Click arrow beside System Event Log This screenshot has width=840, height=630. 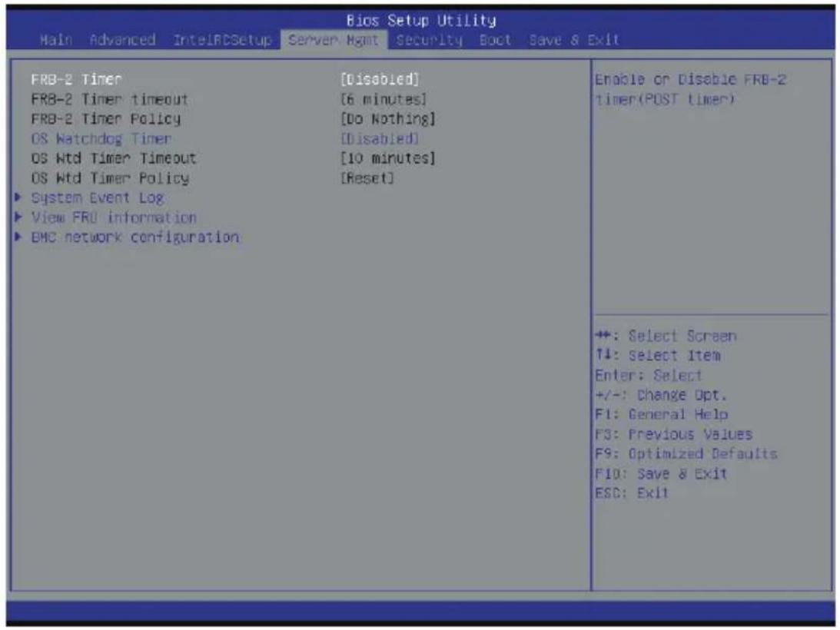tap(18, 197)
